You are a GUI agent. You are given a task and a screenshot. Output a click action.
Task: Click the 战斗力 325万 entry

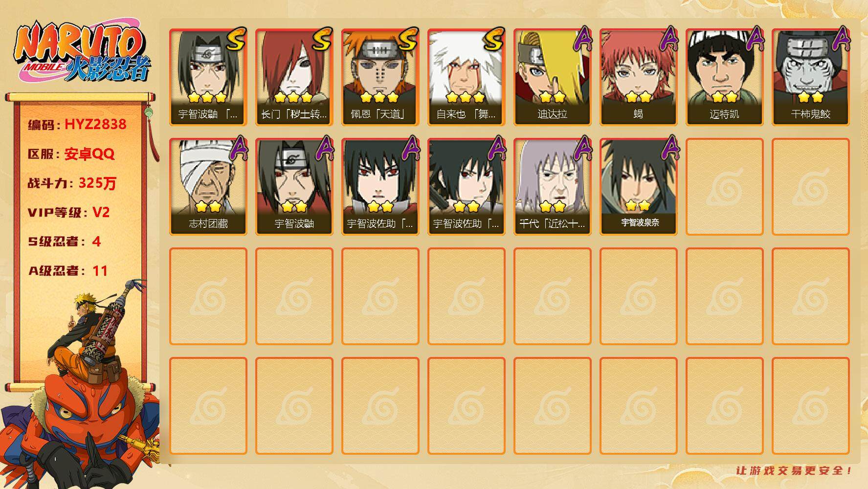pos(72,183)
